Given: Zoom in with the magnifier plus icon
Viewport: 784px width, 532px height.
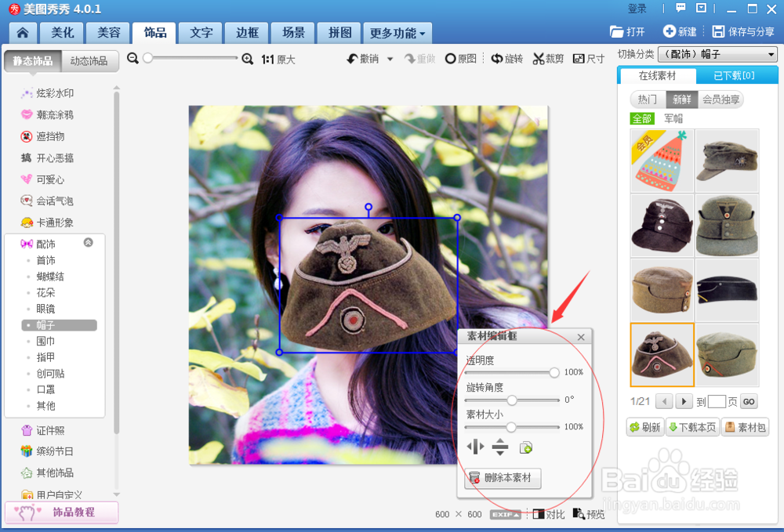Looking at the screenshot, I should click(x=247, y=59).
